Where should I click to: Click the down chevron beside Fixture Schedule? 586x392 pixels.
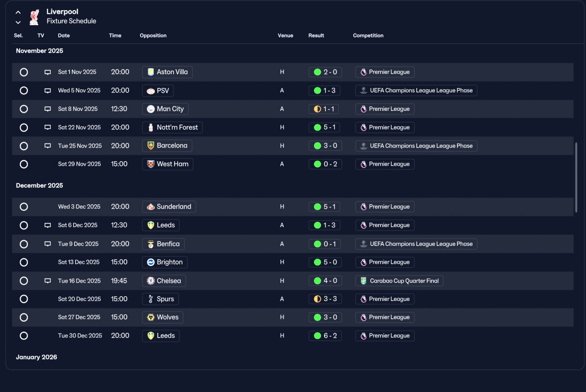18,22
